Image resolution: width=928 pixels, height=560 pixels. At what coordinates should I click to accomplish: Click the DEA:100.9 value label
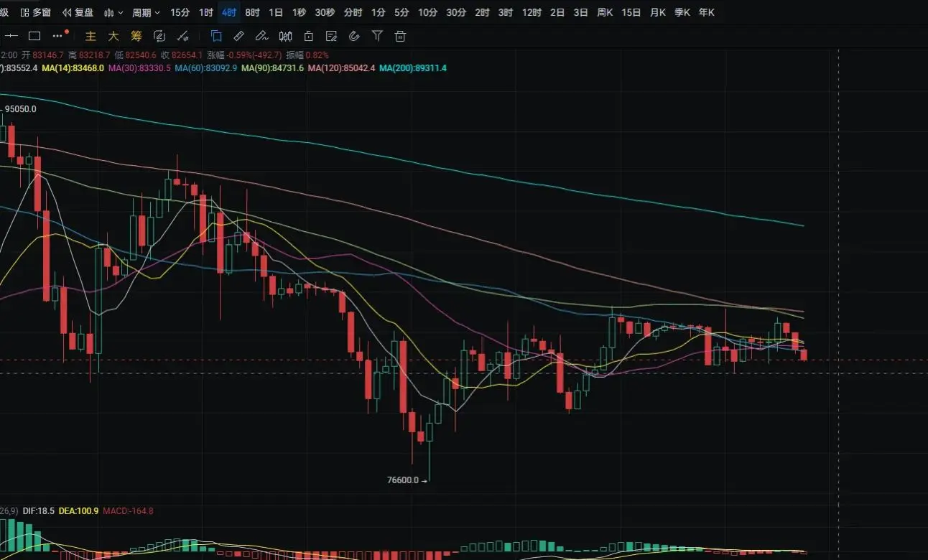(79, 511)
